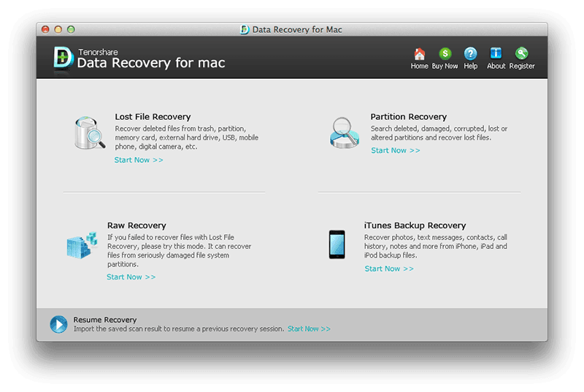Click the Home house icon
The image size is (584, 392).
(419, 54)
